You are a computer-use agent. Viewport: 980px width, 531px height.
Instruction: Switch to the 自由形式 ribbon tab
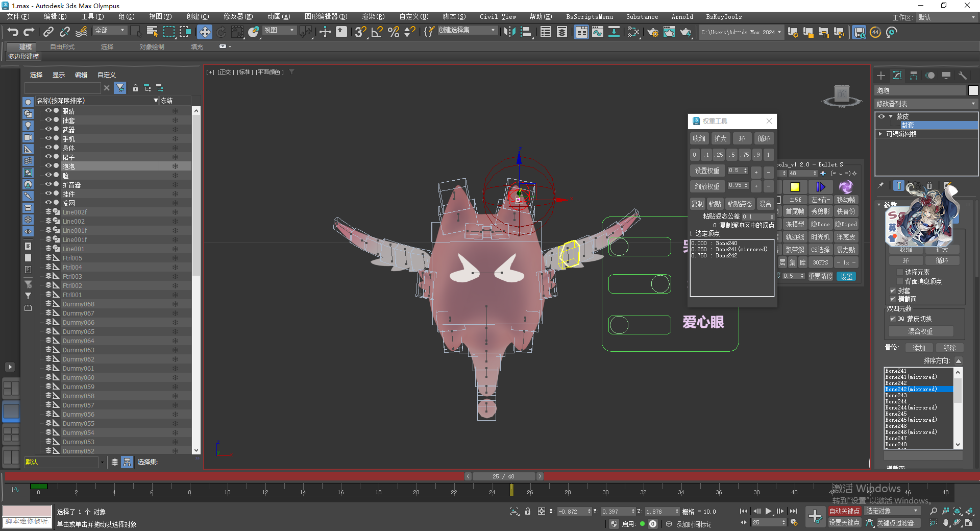[62, 47]
